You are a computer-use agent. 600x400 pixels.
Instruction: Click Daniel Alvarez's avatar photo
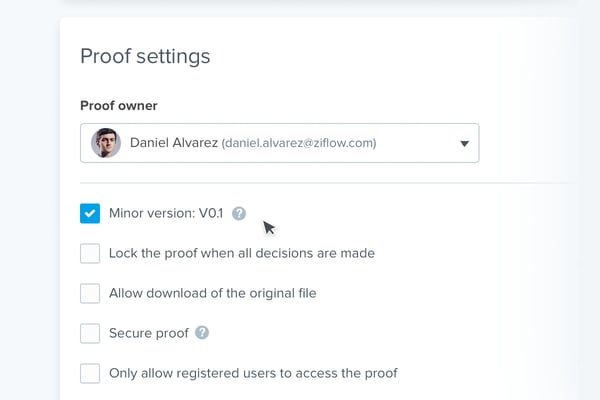coord(106,143)
